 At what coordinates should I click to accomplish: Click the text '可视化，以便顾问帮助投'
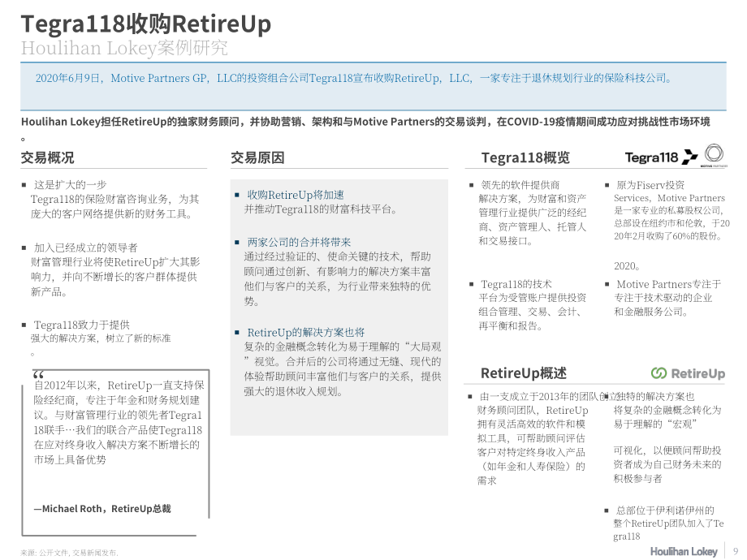[x=667, y=450]
